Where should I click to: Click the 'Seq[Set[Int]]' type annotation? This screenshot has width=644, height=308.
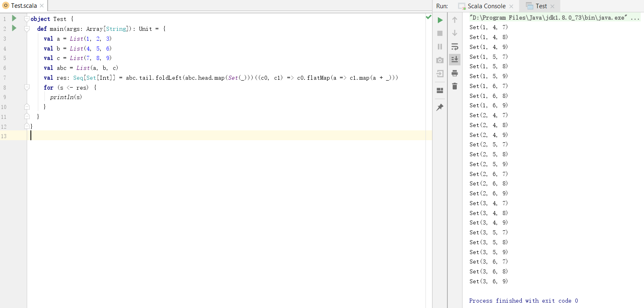point(95,78)
